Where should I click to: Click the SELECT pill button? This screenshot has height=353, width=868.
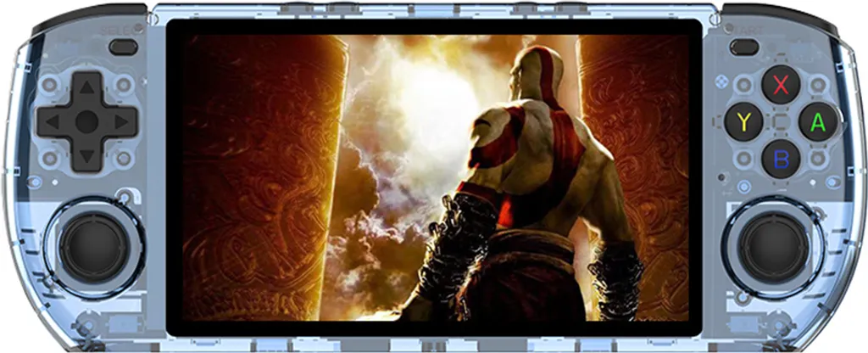click(x=123, y=48)
